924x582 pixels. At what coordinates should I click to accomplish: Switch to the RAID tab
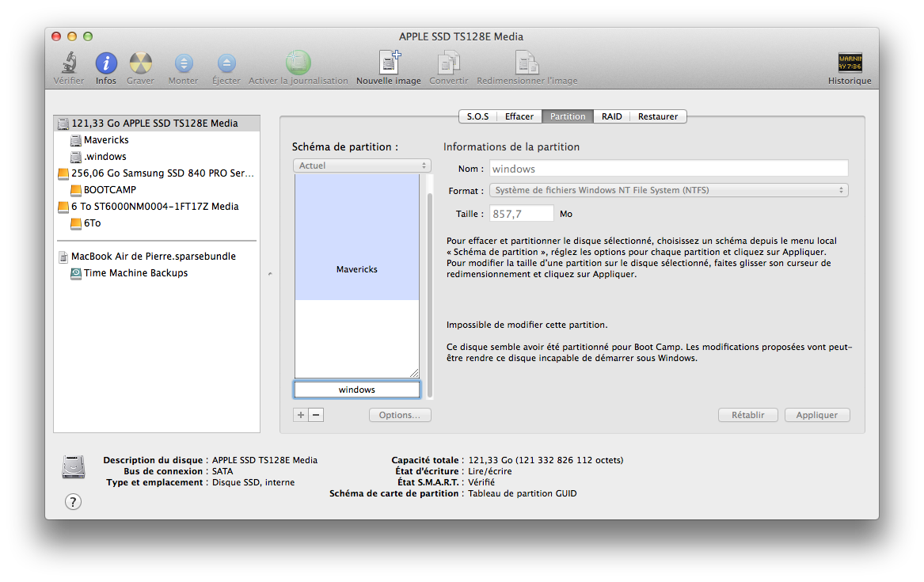click(612, 116)
